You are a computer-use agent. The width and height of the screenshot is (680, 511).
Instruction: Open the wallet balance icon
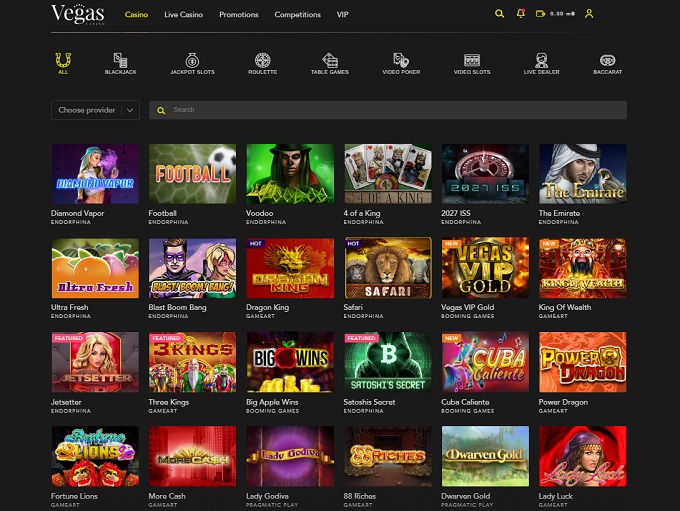(540, 14)
